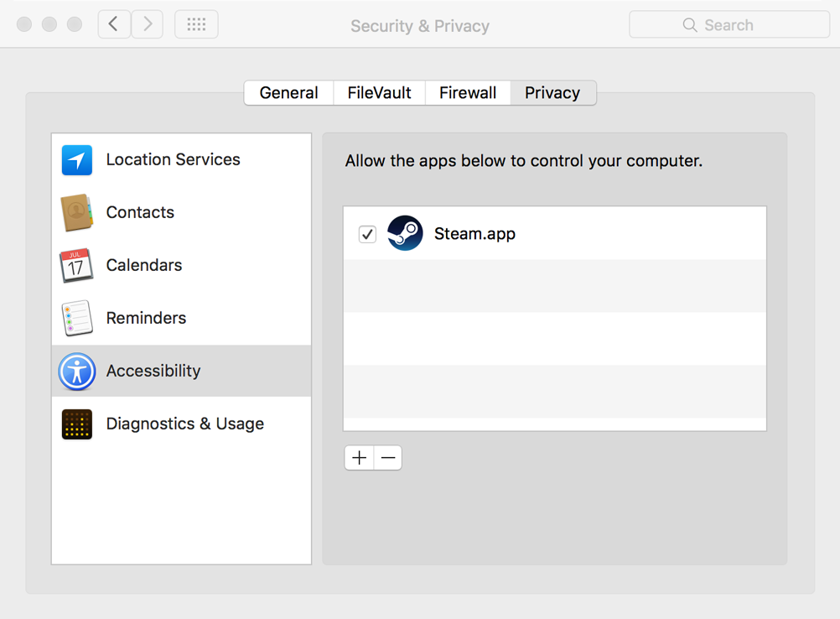Click the blue Accessibility figure icon

pyautogui.click(x=76, y=371)
